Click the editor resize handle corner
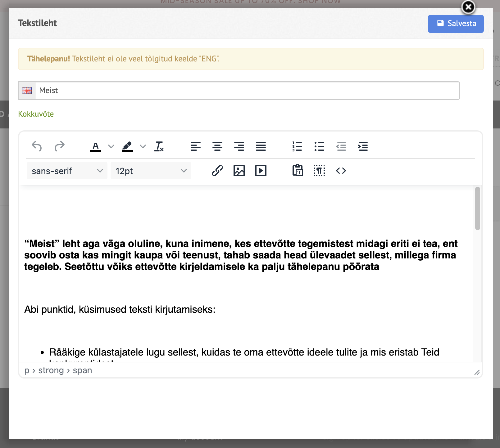 point(477,372)
